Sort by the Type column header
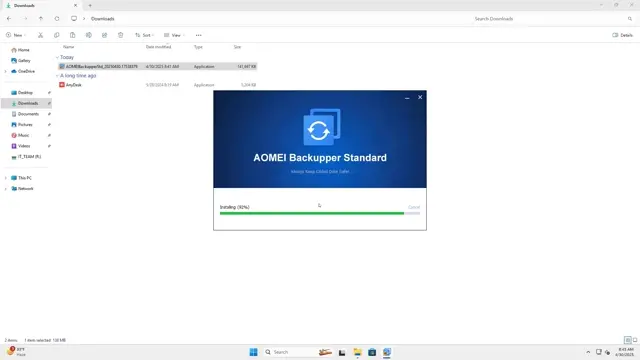The height and width of the screenshot is (360, 640). [x=198, y=47]
